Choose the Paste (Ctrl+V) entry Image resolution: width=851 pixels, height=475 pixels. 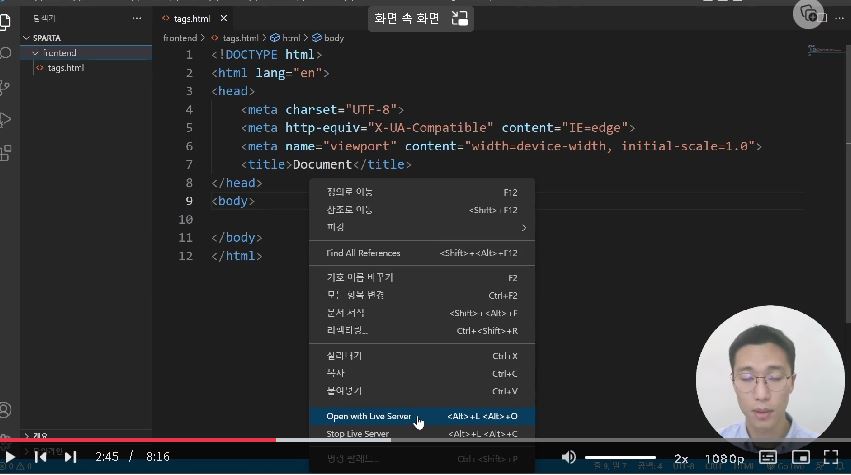(422, 391)
